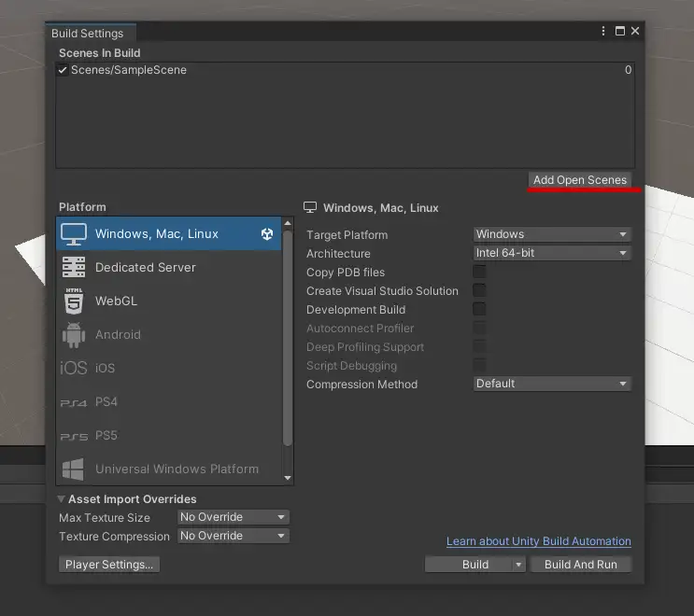Open Learn about Unity Build Automation link
This screenshot has height=616, width=694.
(539, 540)
